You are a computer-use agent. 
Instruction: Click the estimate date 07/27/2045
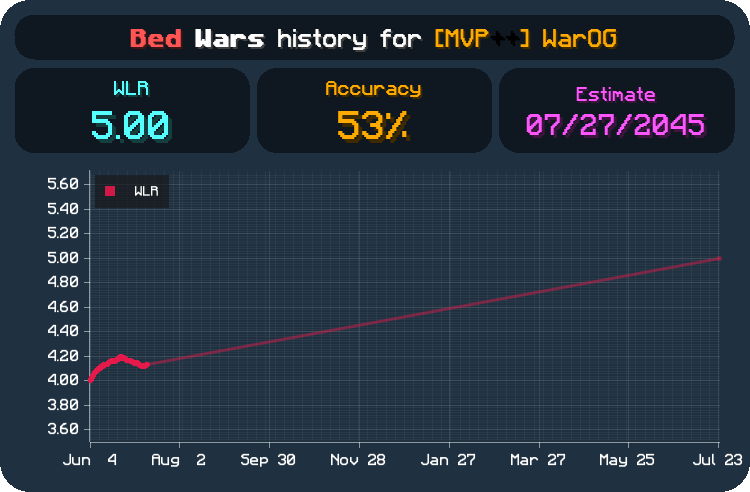616,126
